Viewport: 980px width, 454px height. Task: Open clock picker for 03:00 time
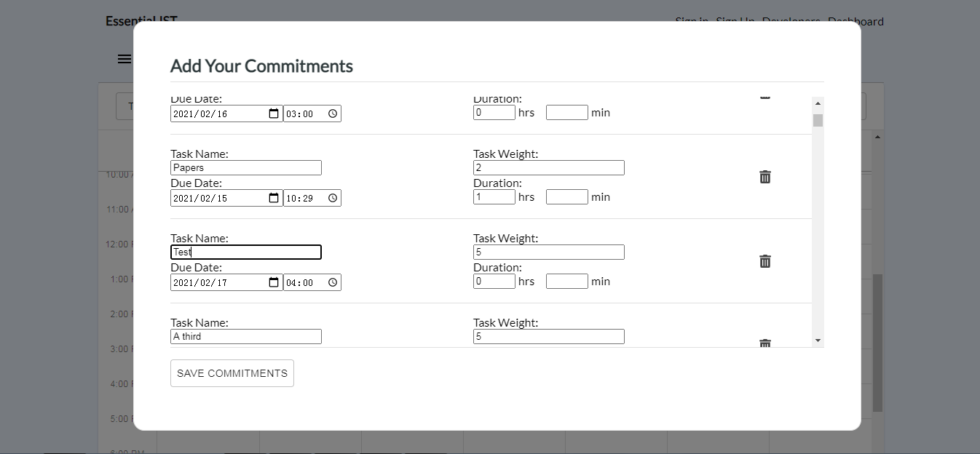[x=333, y=113]
